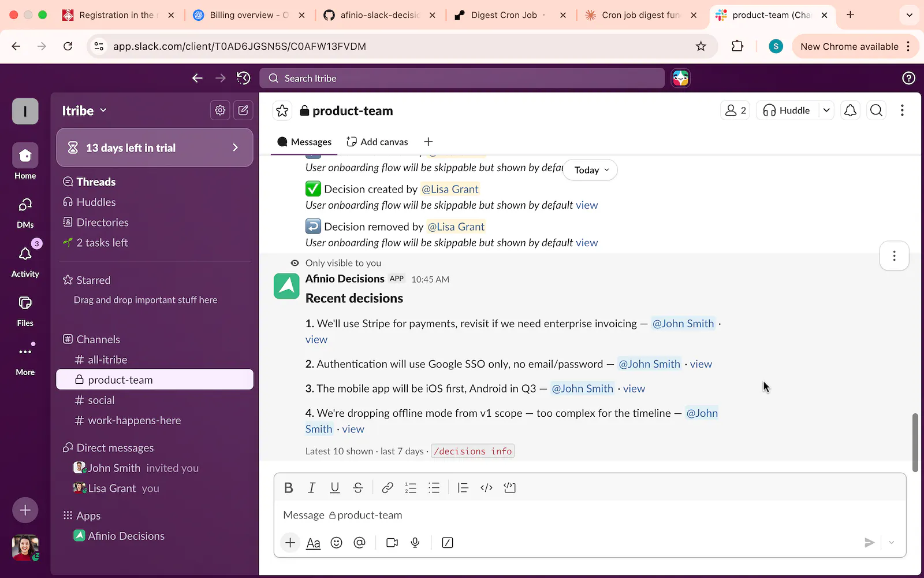Viewport: 924px width, 578px height.
Task: Open the Today date dropdown
Action: pyautogui.click(x=591, y=170)
